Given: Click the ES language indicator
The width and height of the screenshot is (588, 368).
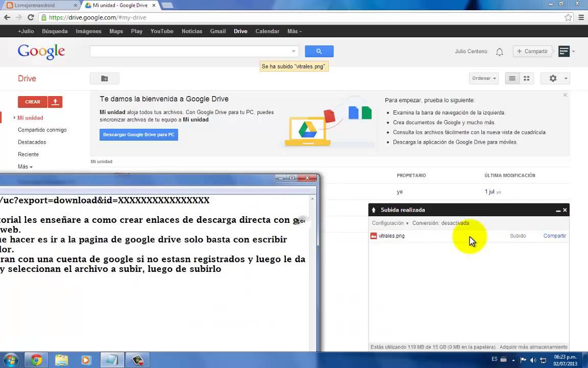Looking at the screenshot, I should coord(494,359).
